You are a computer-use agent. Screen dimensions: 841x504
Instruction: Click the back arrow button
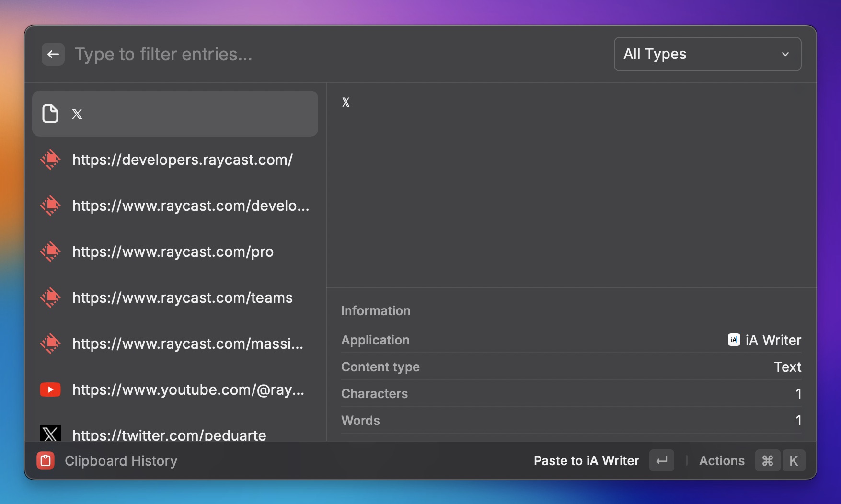tap(53, 54)
